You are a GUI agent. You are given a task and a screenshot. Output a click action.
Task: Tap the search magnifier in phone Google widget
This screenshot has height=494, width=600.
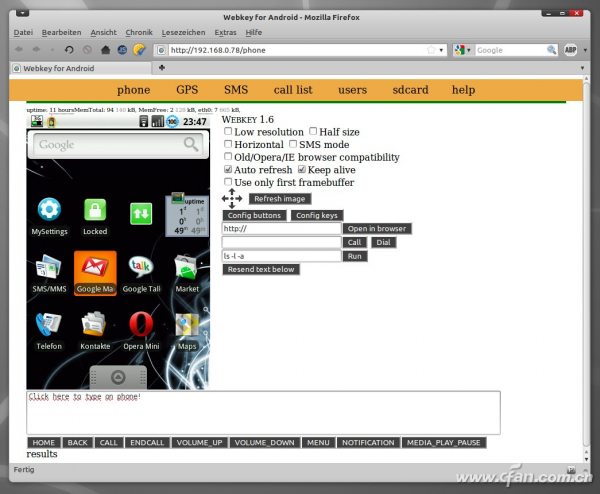[x=191, y=144]
